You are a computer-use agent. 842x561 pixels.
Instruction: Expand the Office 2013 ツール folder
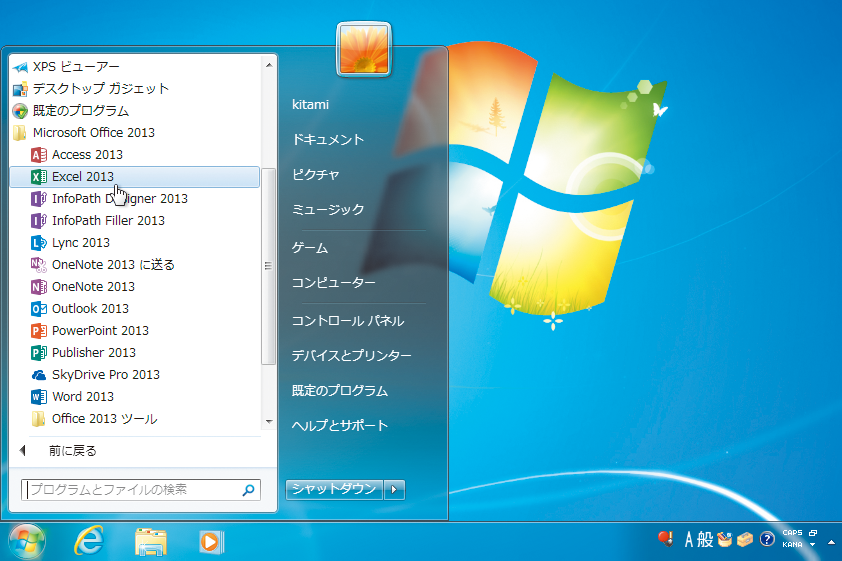pos(94,419)
